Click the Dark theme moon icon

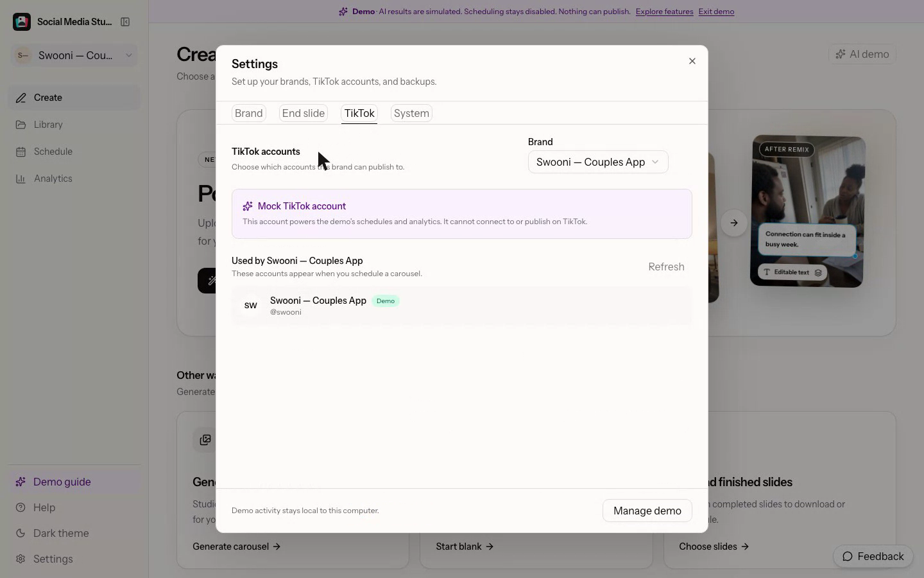21,533
